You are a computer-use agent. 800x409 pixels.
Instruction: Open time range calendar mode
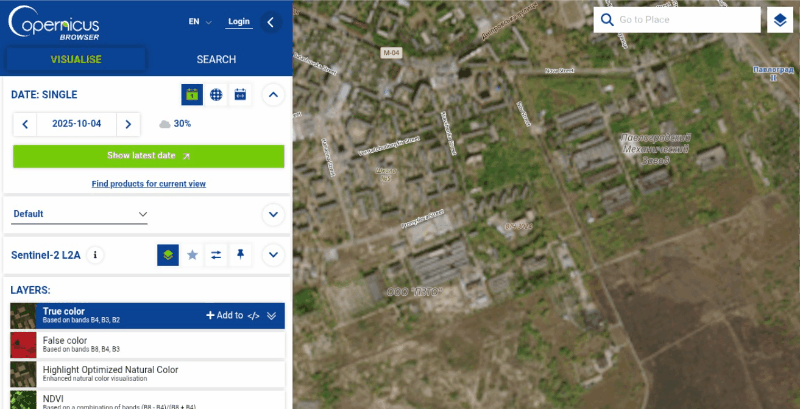point(240,95)
